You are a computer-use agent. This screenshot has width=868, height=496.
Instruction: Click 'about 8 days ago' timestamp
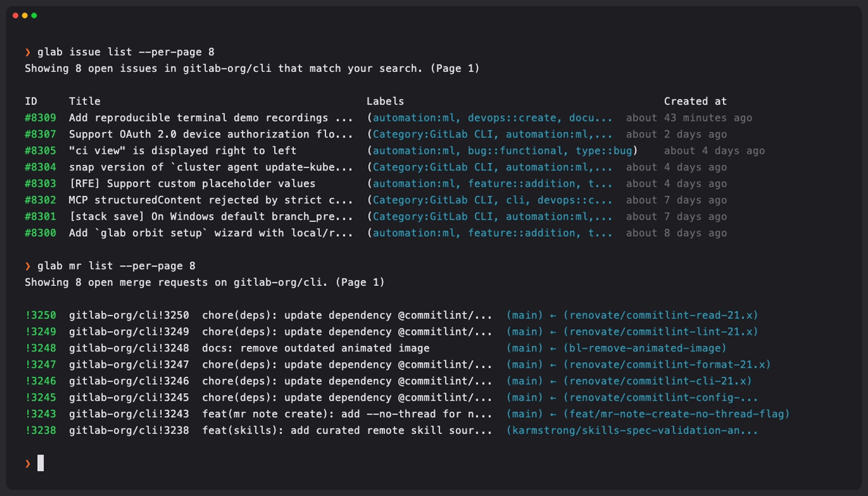pos(676,233)
